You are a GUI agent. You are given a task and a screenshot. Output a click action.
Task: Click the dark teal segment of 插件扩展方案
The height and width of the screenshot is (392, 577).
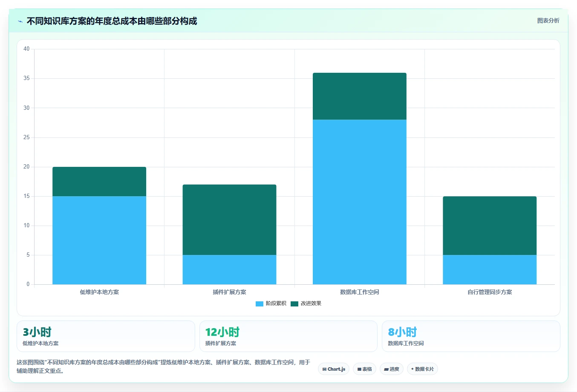[x=229, y=220]
